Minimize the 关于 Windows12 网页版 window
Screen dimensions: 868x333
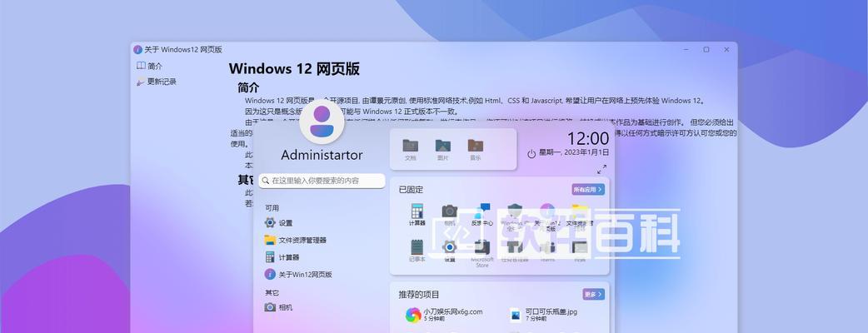(686, 49)
